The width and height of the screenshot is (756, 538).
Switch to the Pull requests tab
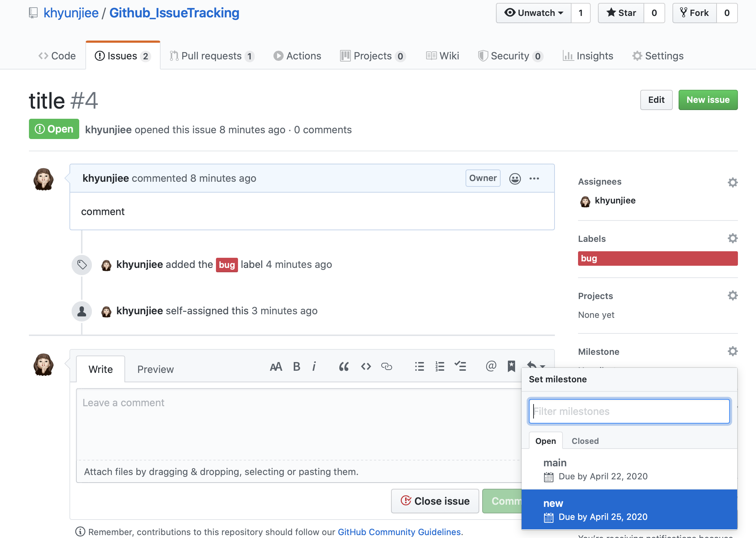tap(212, 56)
